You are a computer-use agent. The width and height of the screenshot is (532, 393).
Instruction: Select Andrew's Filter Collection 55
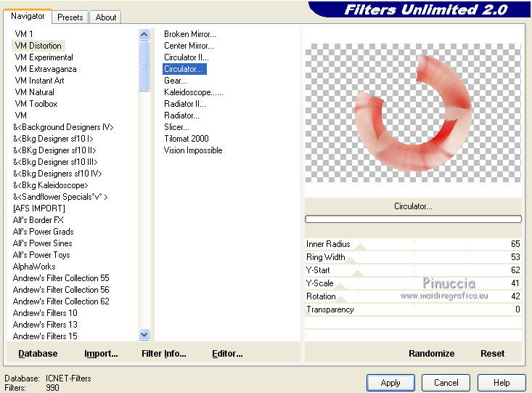61,277
